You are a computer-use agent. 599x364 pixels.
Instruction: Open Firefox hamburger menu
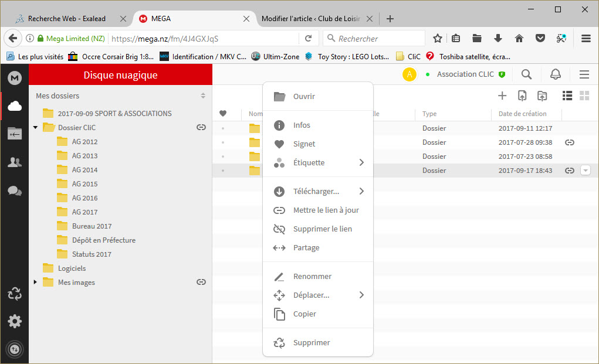tap(586, 38)
